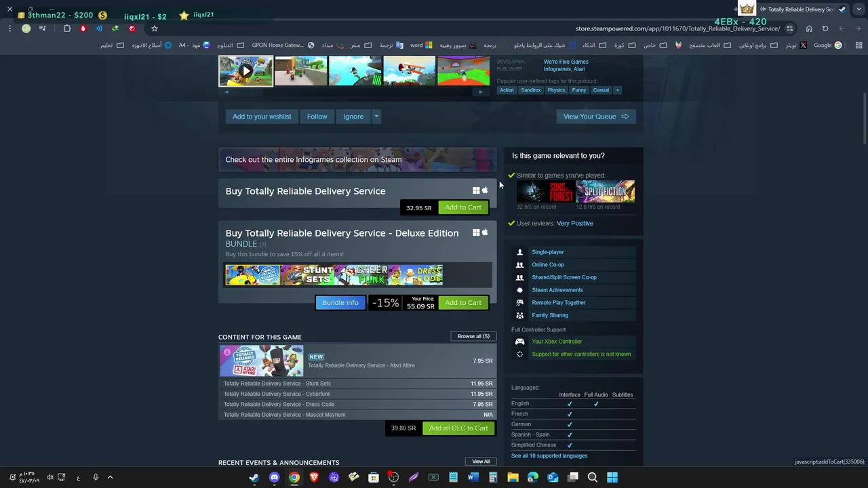The image size is (868, 488).
Task: Open Windows search magnifier in taskbar
Action: pos(593,477)
